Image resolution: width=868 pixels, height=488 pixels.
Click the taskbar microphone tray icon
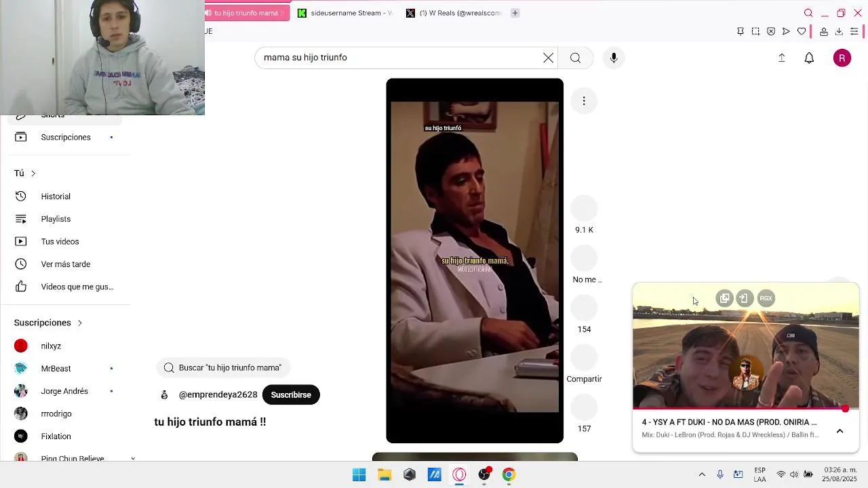pyautogui.click(x=720, y=474)
